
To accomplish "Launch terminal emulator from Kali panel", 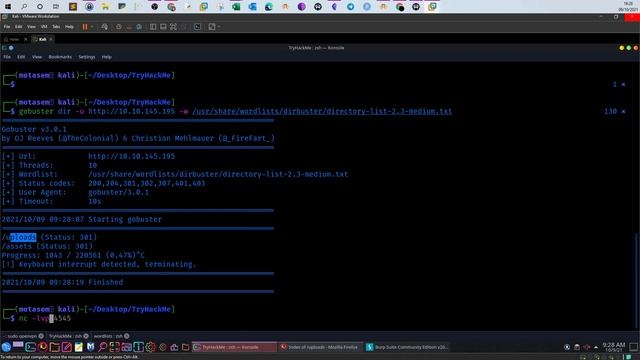I will [31, 347].
